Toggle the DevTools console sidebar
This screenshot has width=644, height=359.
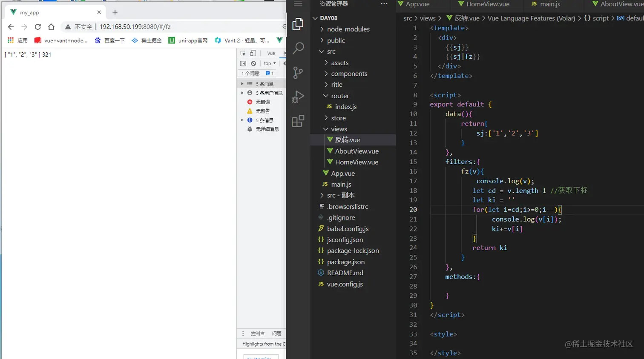point(243,63)
